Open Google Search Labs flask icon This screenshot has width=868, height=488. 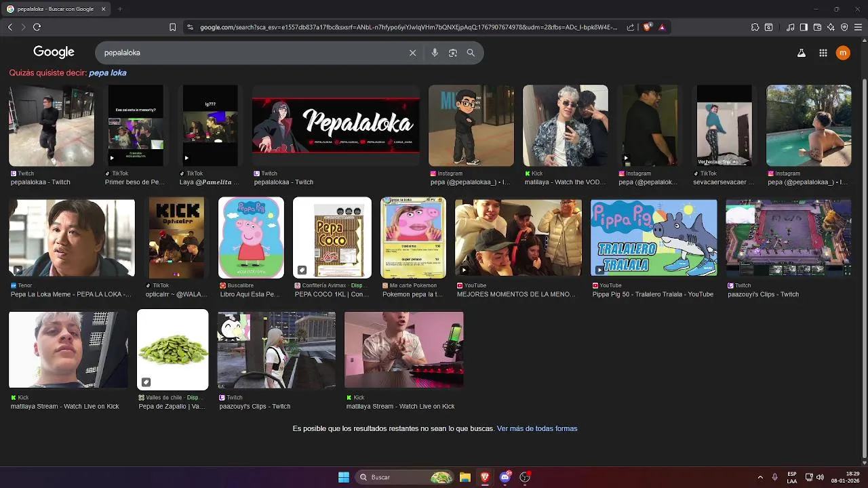coord(801,53)
